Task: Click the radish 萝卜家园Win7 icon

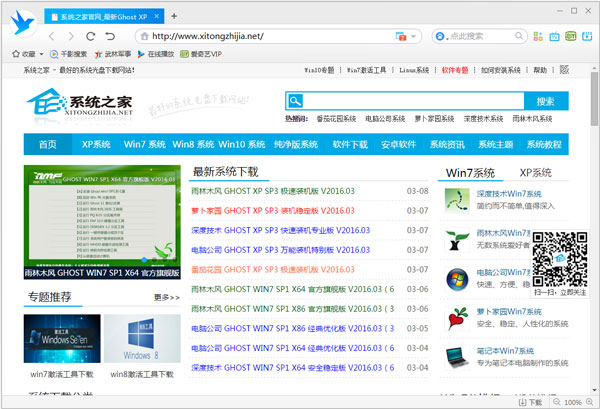Action: click(x=458, y=319)
